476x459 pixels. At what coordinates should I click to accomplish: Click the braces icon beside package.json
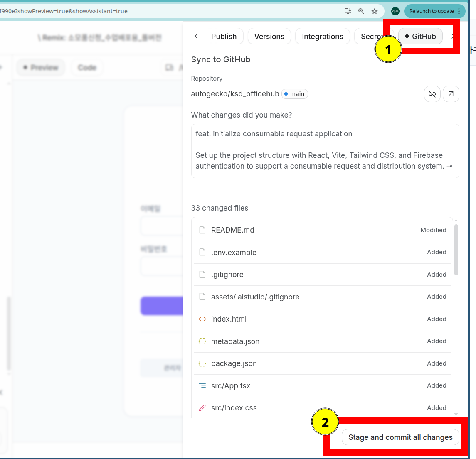(202, 363)
